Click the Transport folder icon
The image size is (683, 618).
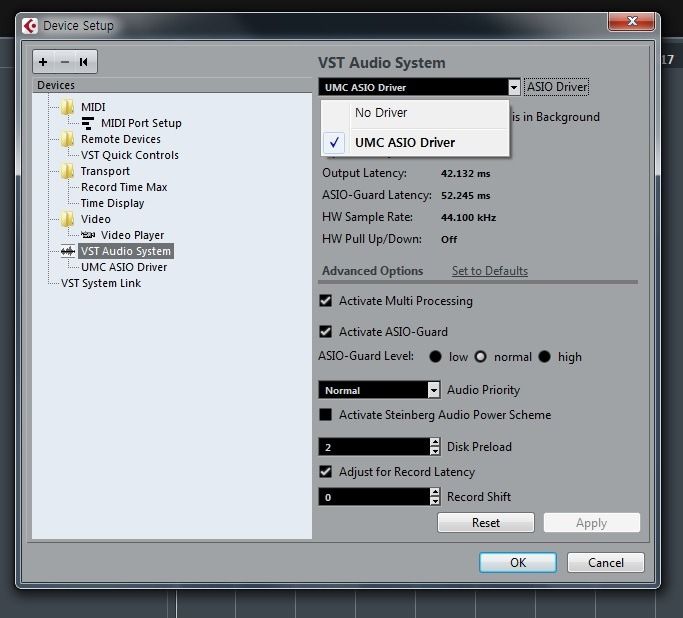pyautogui.click(x=67, y=171)
